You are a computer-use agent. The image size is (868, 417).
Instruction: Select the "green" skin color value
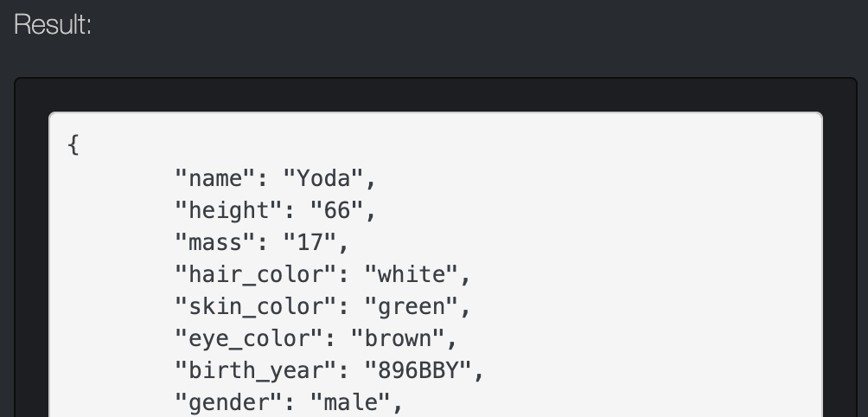click(x=414, y=306)
